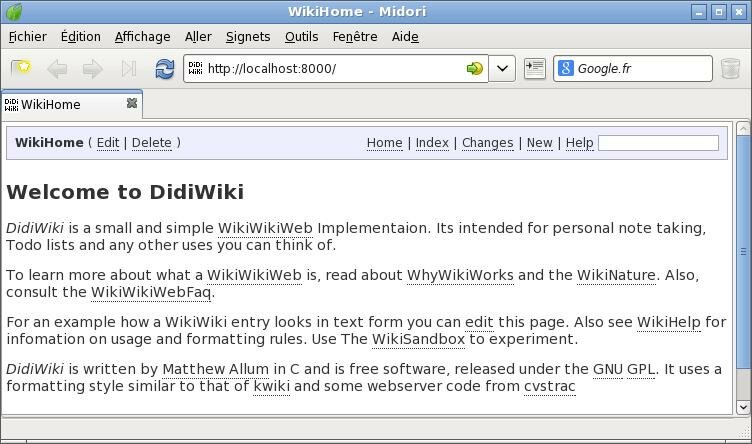
Task: Reload the page with the refresh icon
Action: click(x=164, y=69)
